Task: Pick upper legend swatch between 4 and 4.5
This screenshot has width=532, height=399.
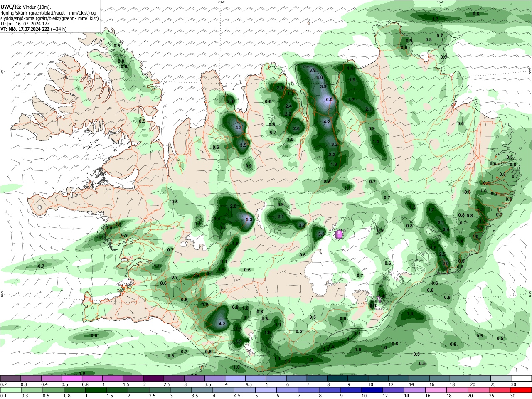Action: pos(235,378)
